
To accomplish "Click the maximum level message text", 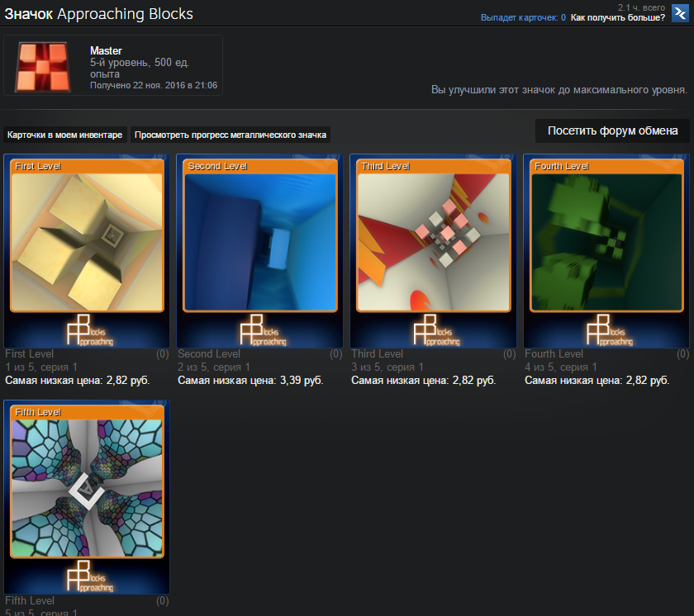I will coord(559,90).
